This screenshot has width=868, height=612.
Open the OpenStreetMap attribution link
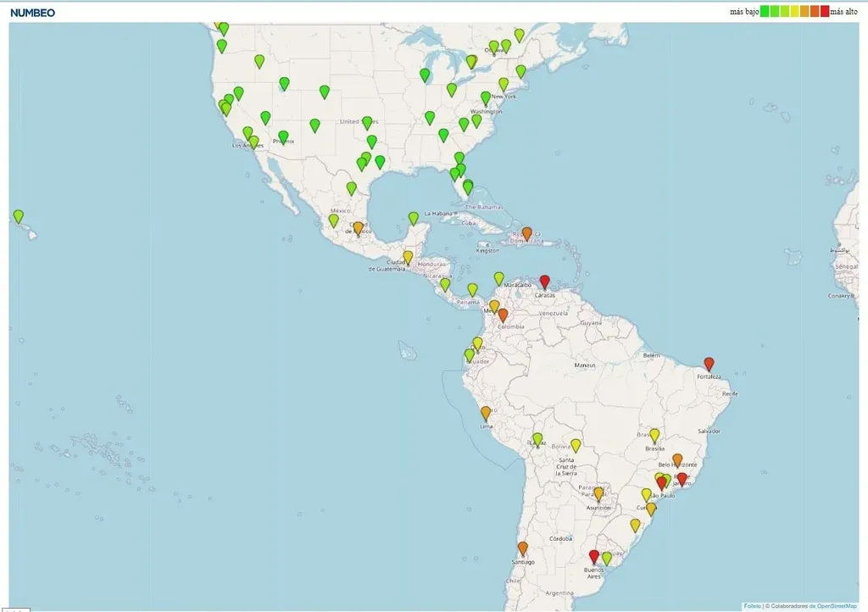tap(837, 606)
